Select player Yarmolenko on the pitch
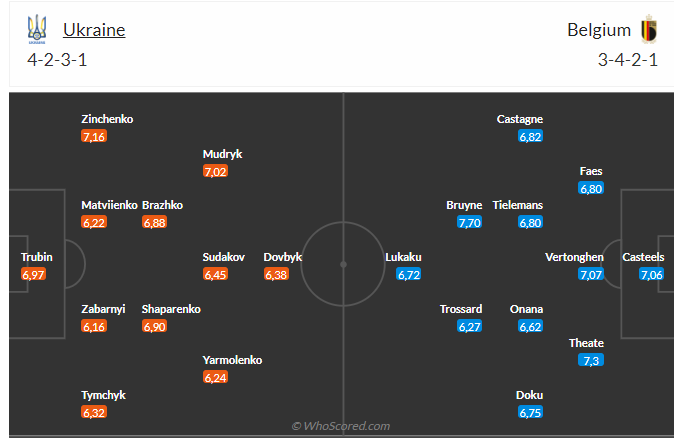674x438 pixels. [x=233, y=360]
